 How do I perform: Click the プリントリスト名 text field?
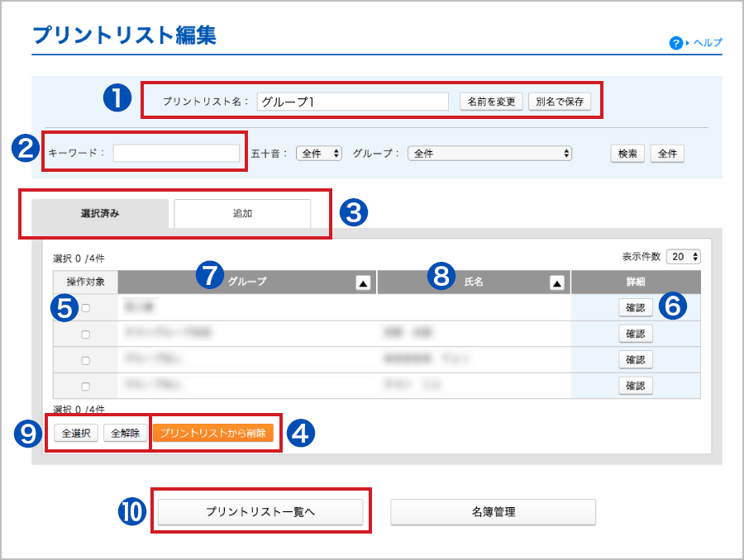[x=351, y=101]
